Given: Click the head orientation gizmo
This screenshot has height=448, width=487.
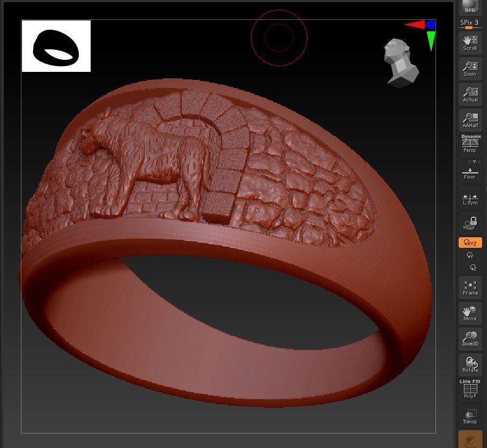Looking at the screenshot, I should point(401,63).
